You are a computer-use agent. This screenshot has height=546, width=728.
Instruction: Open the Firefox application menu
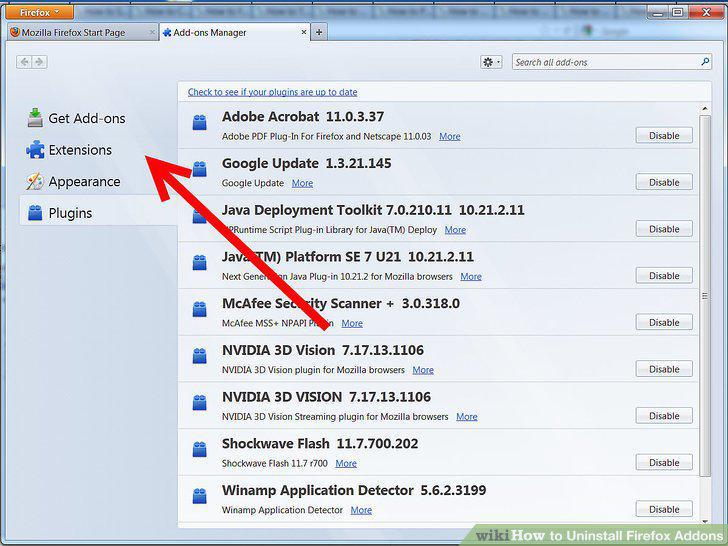coord(39,12)
